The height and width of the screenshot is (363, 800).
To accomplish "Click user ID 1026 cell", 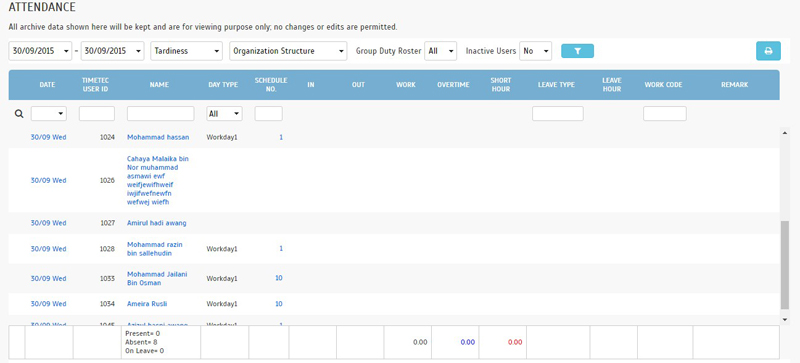I will pos(108,180).
